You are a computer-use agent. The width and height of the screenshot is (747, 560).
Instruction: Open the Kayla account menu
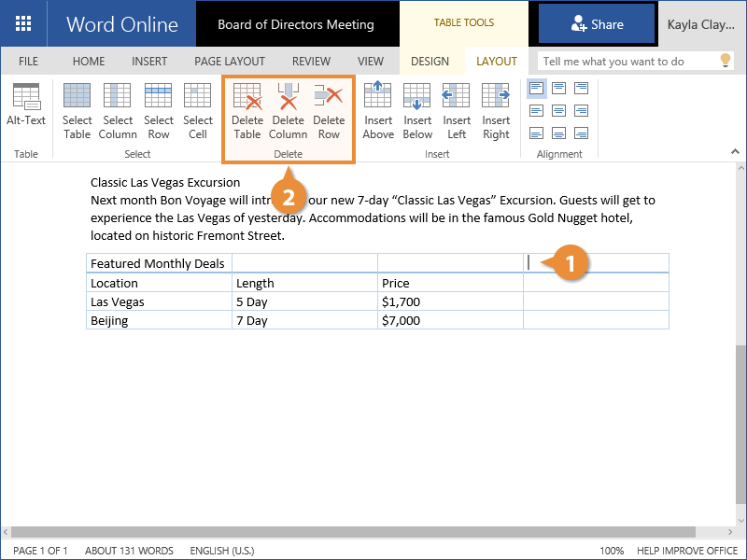[701, 24]
